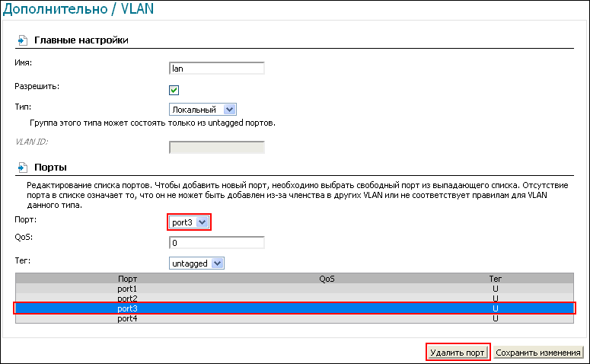Viewport: 590px width, 364px height.
Task: Click the Порт column header
Action: (127, 279)
